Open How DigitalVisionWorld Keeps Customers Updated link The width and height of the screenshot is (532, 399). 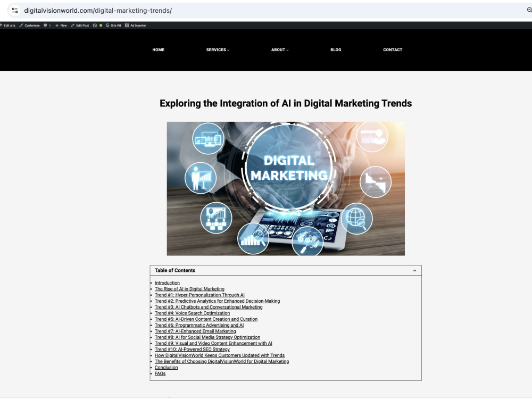coord(220,355)
